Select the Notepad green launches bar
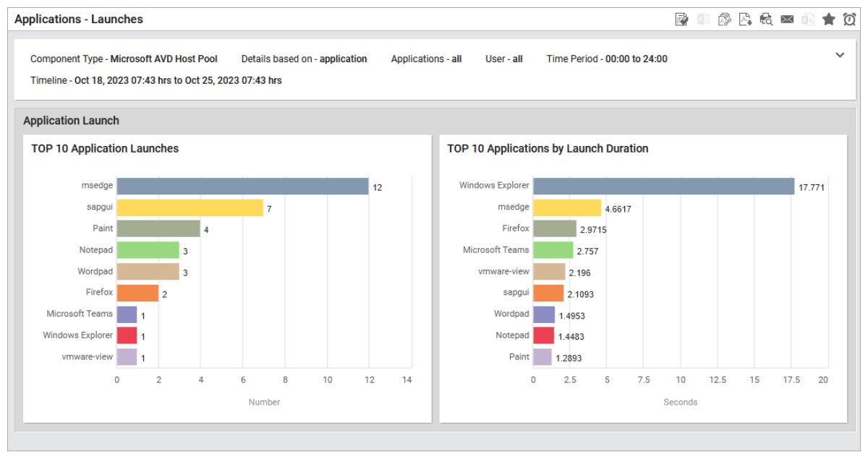This screenshot has height=459, width=868. (x=148, y=251)
